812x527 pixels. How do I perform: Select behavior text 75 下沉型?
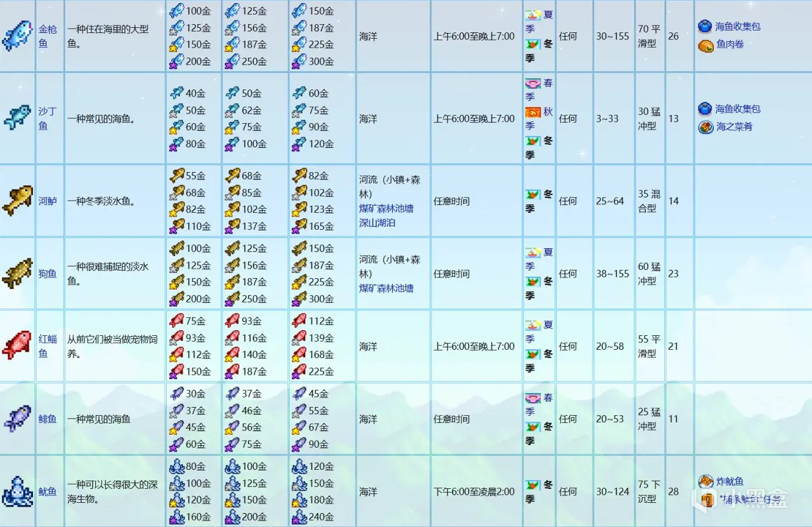click(x=649, y=491)
